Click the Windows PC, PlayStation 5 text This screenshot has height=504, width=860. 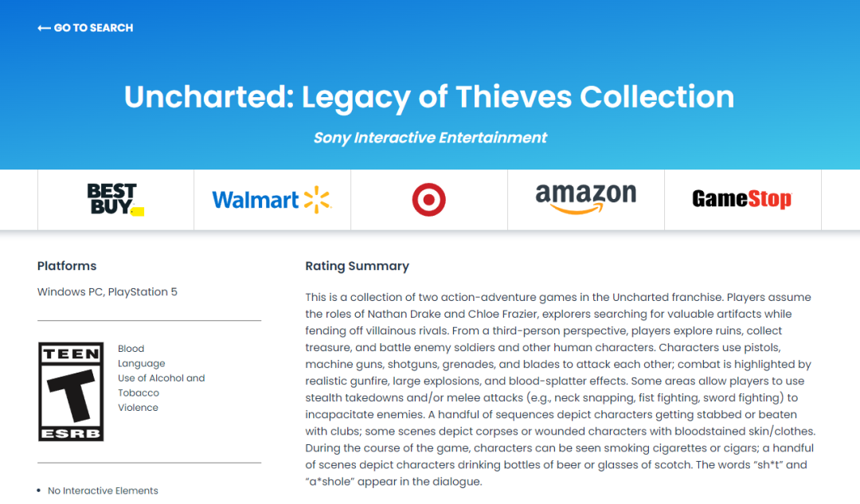(x=107, y=291)
